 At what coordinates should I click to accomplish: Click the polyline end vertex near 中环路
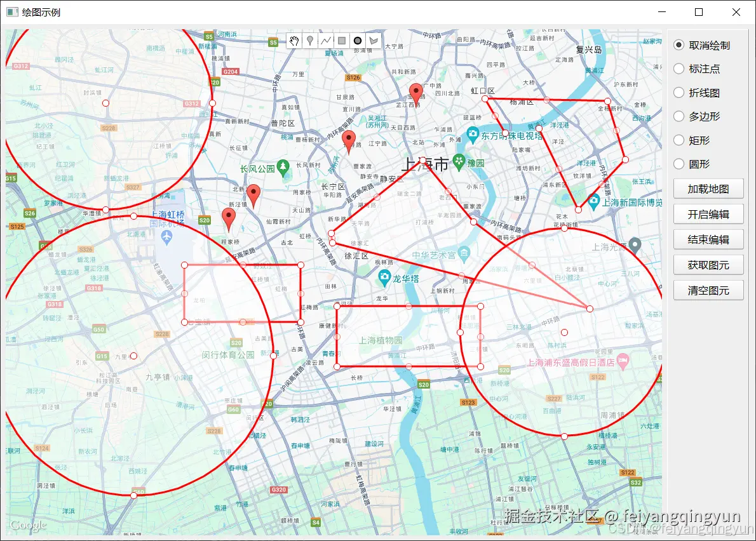[590, 309]
